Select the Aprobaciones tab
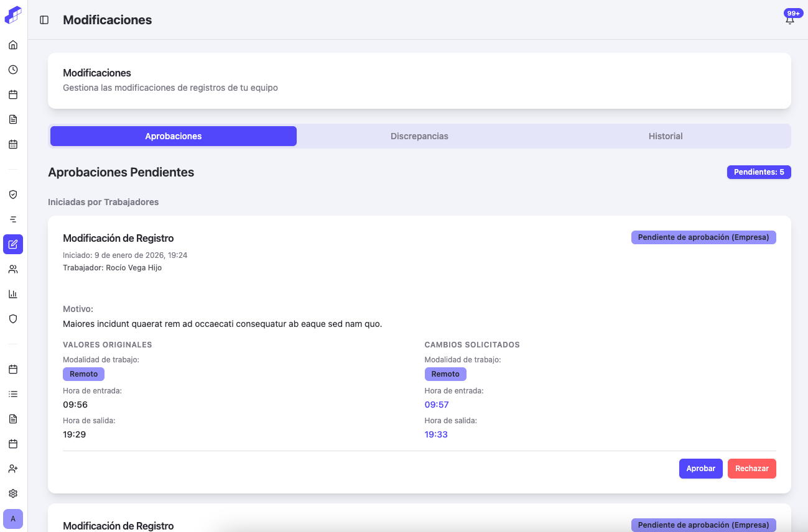Image resolution: width=808 pixels, height=532 pixels. pos(173,135)
